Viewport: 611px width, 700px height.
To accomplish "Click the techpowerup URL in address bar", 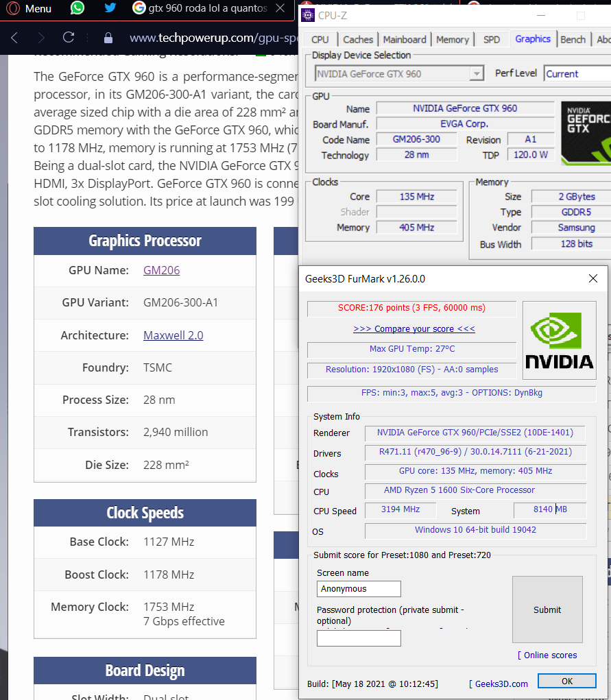I will click(213, 38).
